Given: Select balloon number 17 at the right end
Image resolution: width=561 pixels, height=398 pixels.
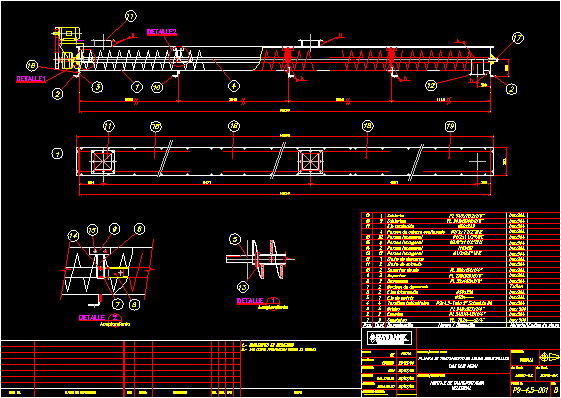Looking at the screenshot, I should (518, 38).
